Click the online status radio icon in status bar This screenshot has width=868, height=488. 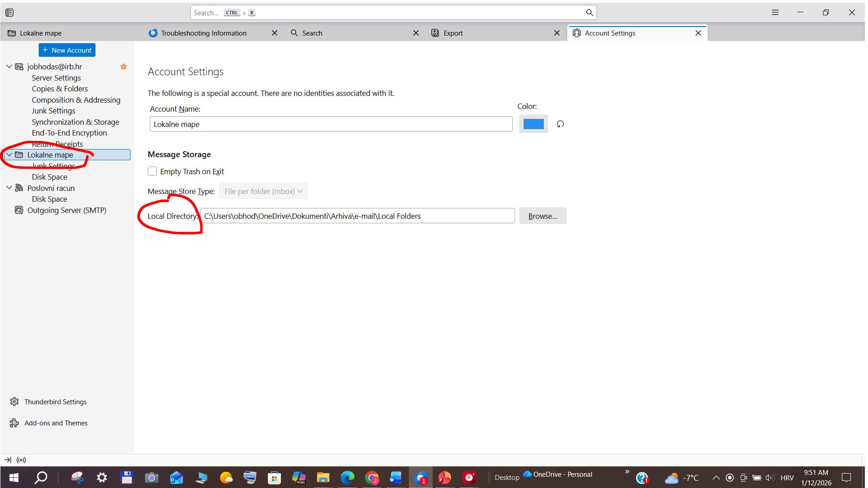tap(21, 460)
